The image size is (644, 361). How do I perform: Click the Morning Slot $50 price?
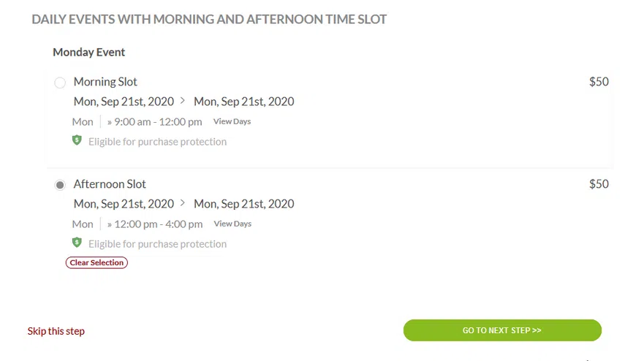click(599, 82)
